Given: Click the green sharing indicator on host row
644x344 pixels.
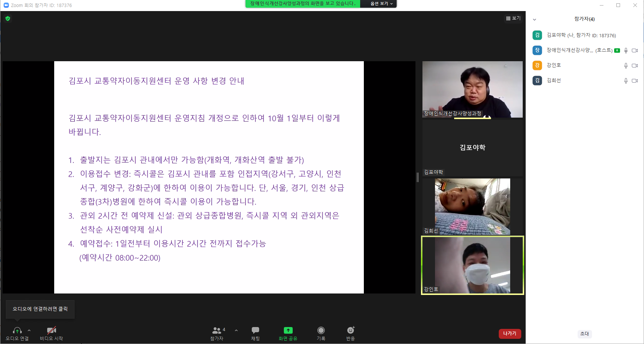Looking at the screenshot, I should pyautogui.click(x=617, y=51).
